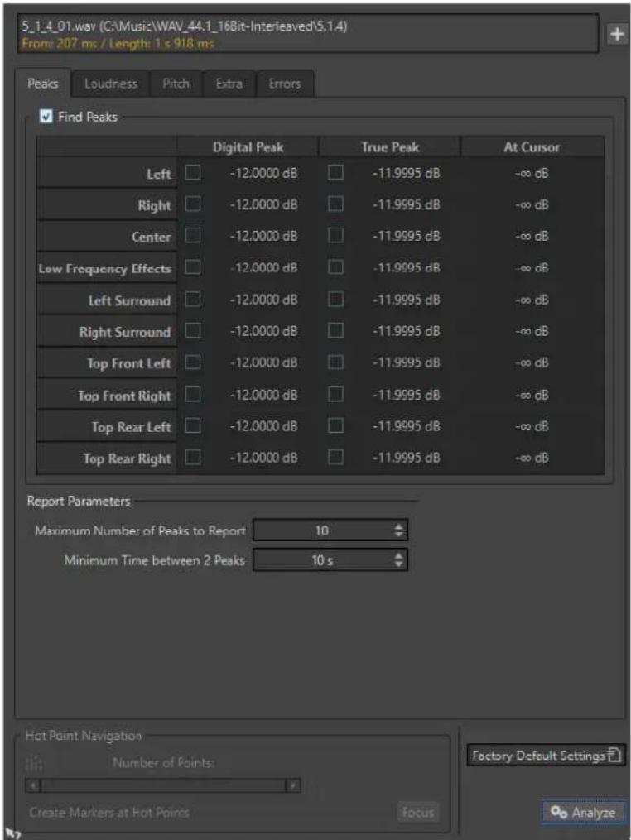Click the hot point scrollbar right arrow

(294, 786)
